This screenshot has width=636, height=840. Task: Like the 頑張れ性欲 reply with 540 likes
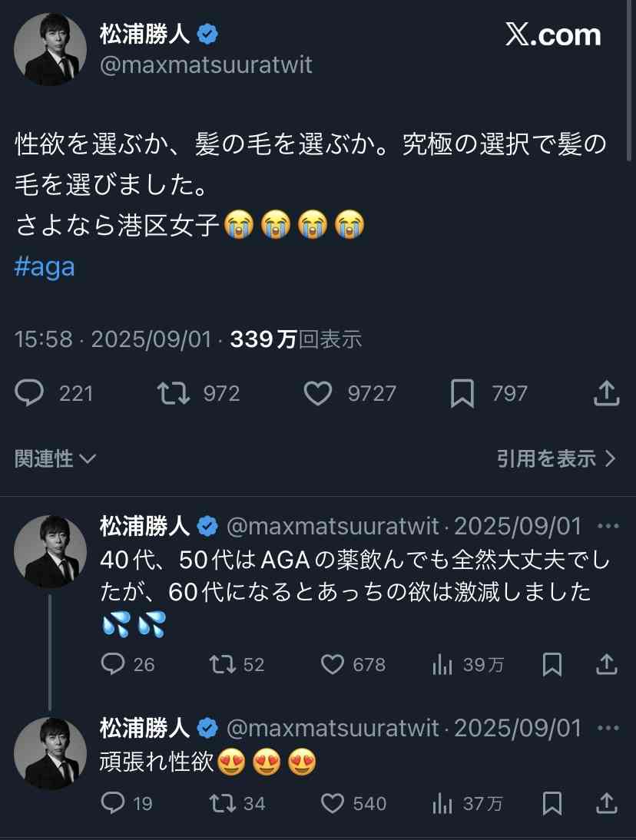(x=333, y=803)
